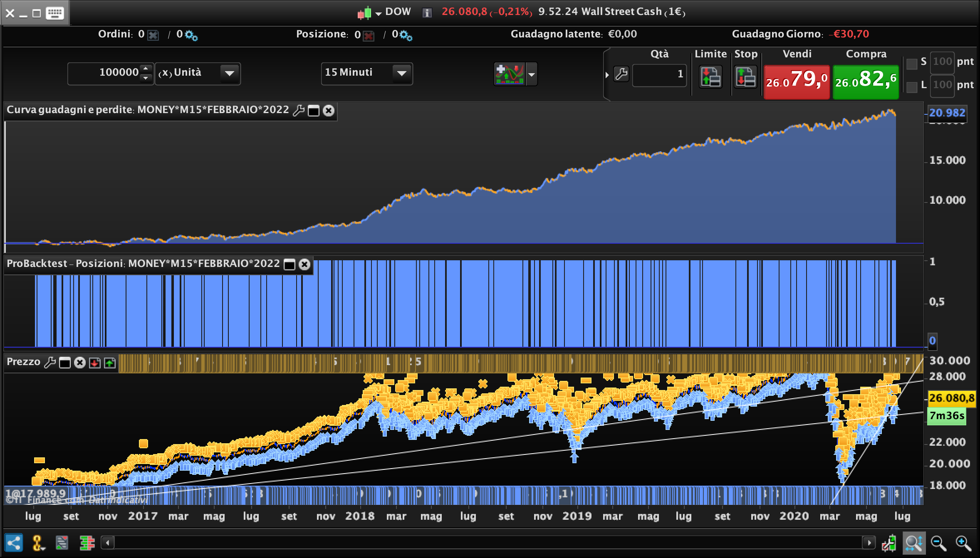
Task: Click the Stop order icon
Action: coord(745,77)
